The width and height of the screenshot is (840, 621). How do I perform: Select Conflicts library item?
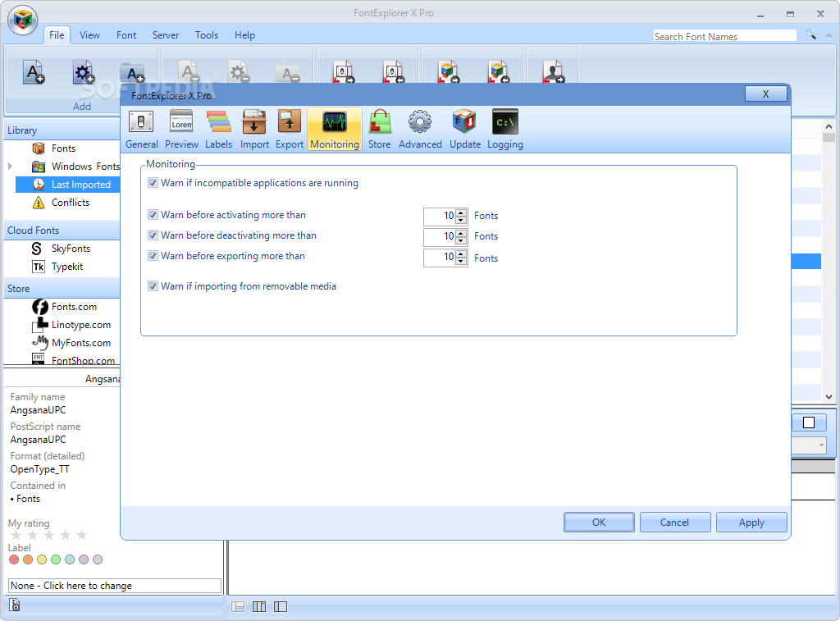coord(71,203)
